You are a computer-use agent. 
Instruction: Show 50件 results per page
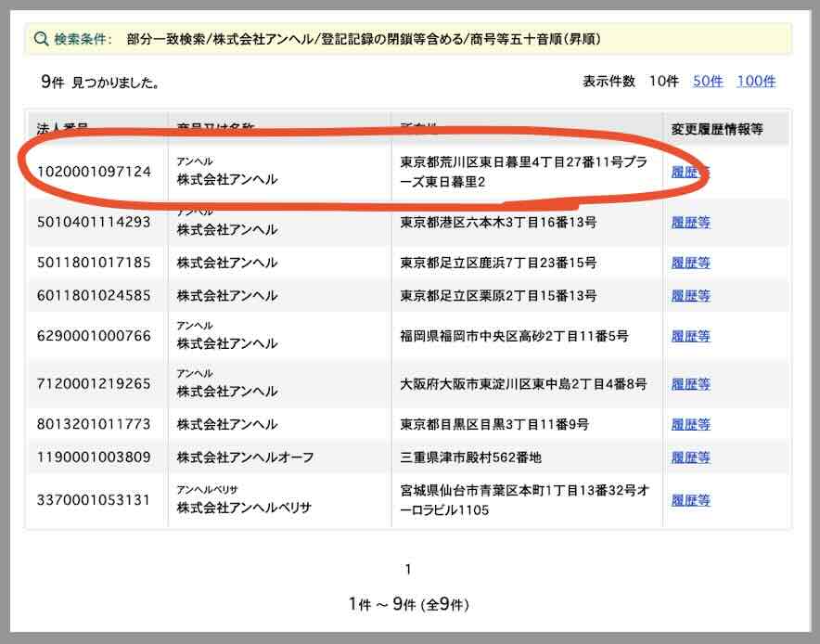click(x=707, y=81)
